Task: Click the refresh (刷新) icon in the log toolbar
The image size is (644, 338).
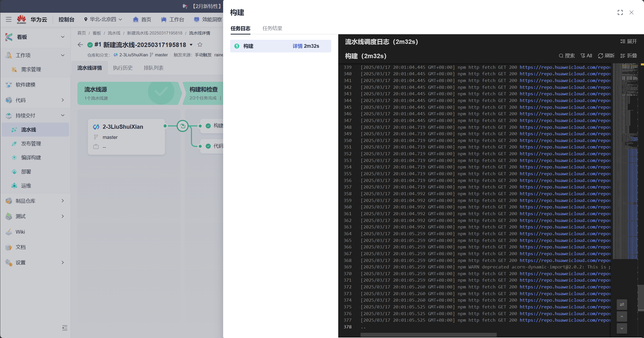Action: coord(600,56)
